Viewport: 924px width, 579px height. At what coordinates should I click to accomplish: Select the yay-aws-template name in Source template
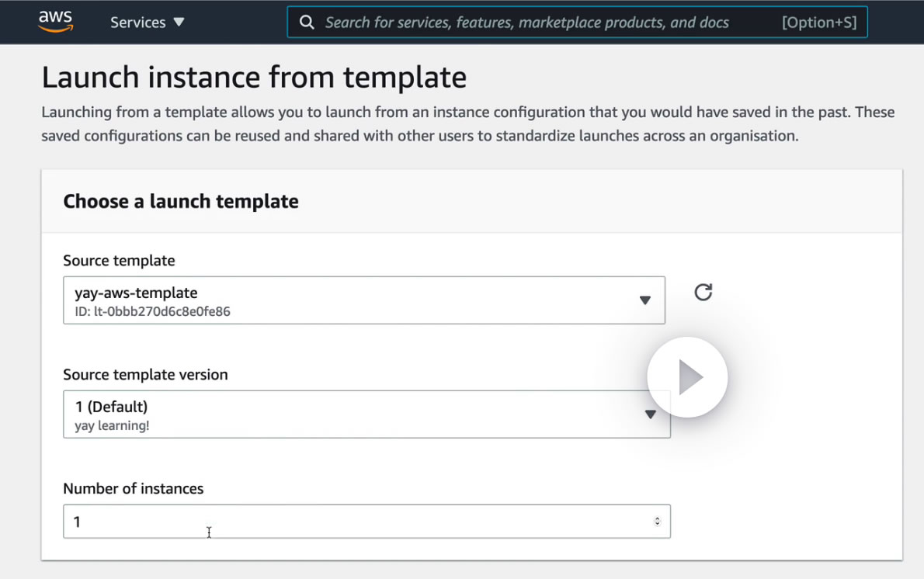click(x=136, y=293)
